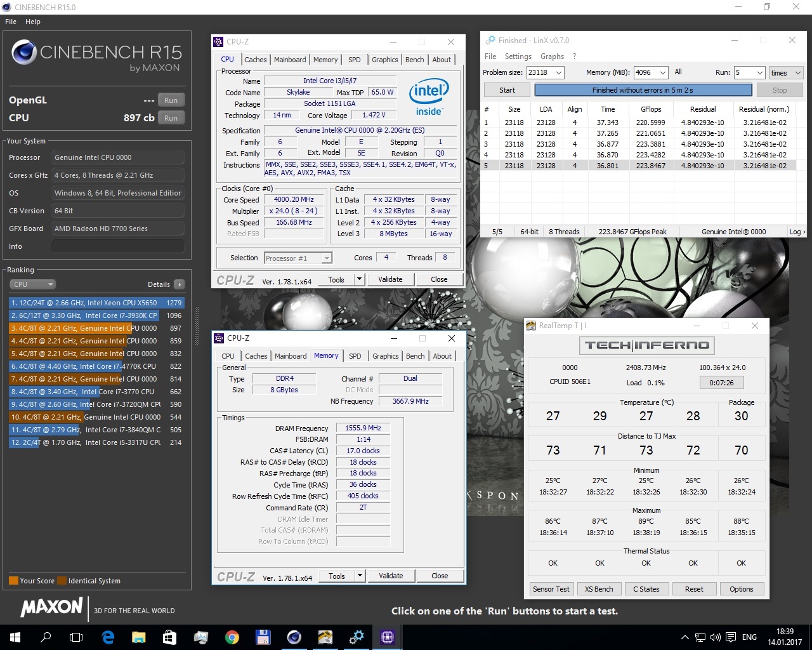Click the Details arrow in Cinebench Ranking
The width and height of the screenshot is (812, 650).
[180, 284]
